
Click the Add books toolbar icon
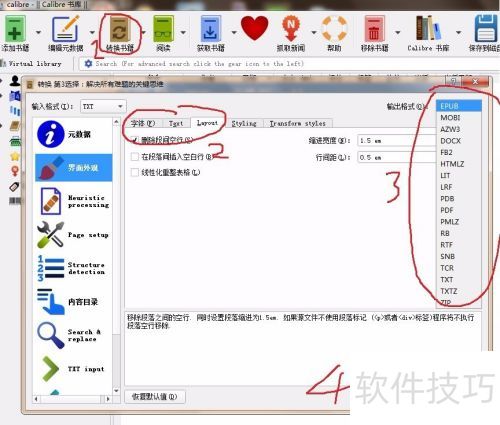click(14, 30)
